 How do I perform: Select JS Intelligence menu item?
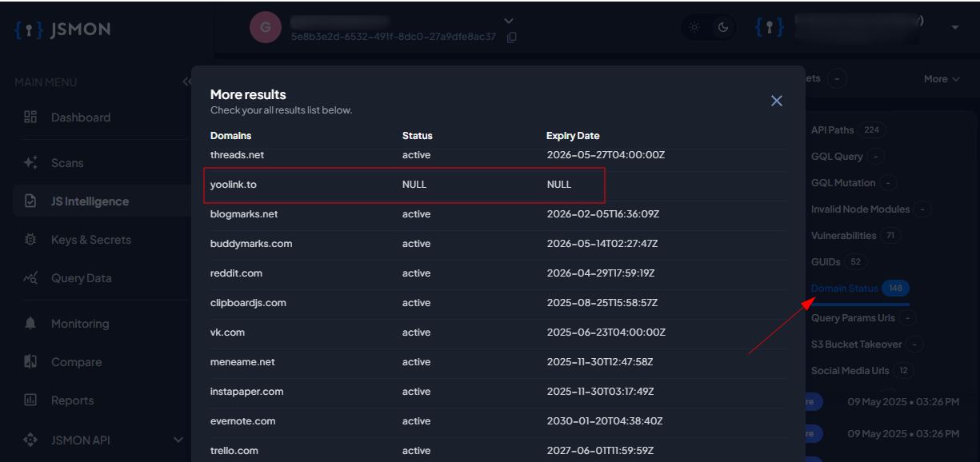[90, 201]
